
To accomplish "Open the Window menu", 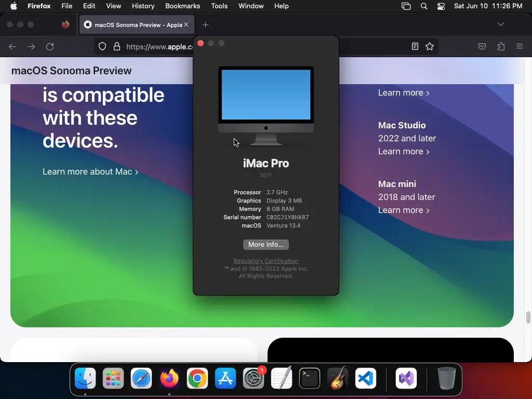I will tap(251, 6).
